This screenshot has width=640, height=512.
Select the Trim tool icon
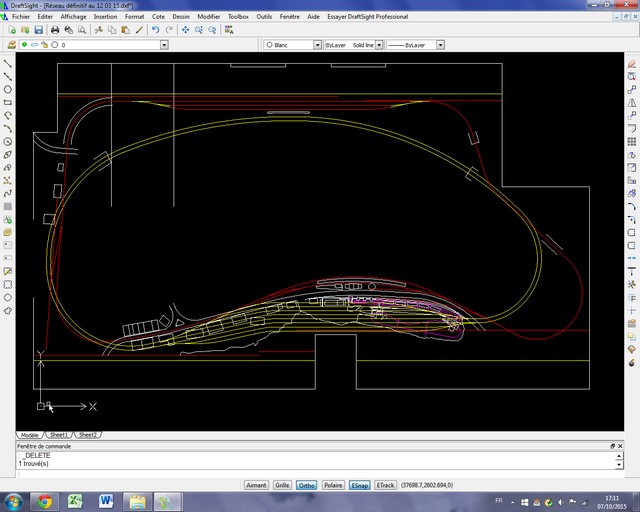tap(631, 284)
